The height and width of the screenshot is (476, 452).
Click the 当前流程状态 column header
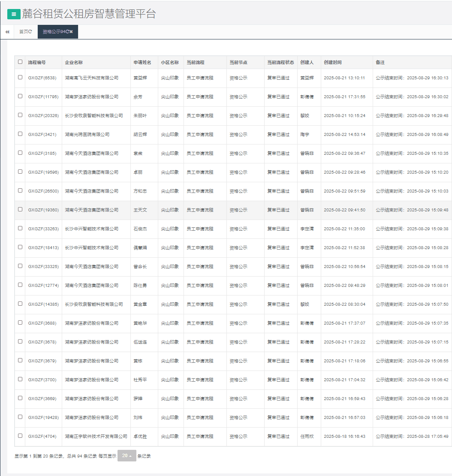click(x=280, y=63)
